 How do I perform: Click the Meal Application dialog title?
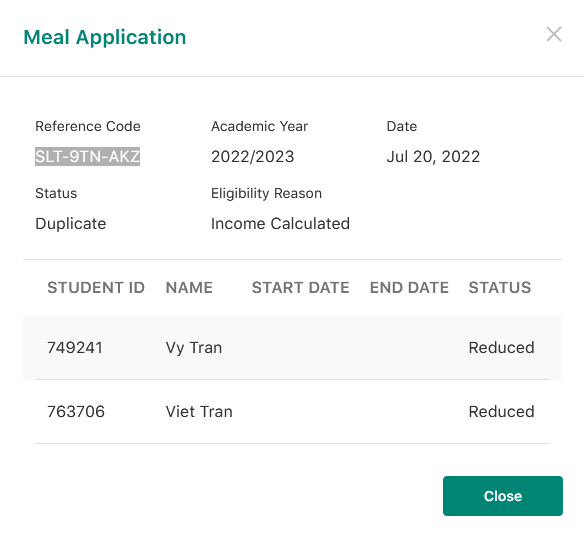click(x=105, y=37)
